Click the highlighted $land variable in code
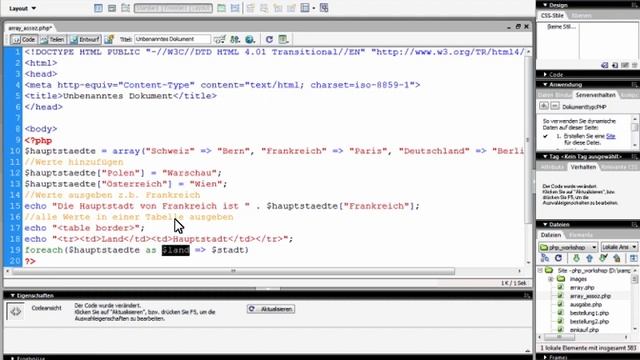This screenshot has height=360, width=640. (x=176, y=250)
